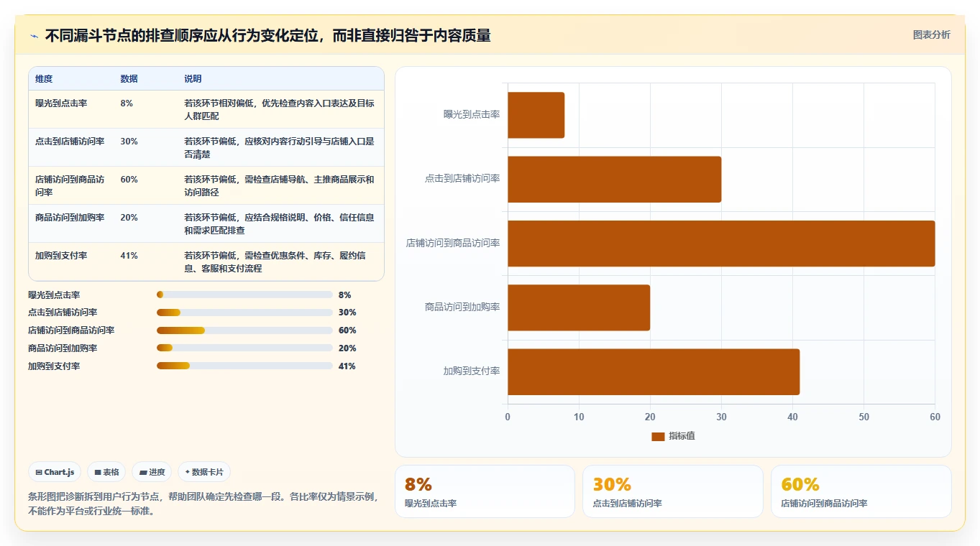The height and width of the screenshot is (546, 980).
Task: Open the 8% 曝光到点击率 data card
Action: coord(485,491)
